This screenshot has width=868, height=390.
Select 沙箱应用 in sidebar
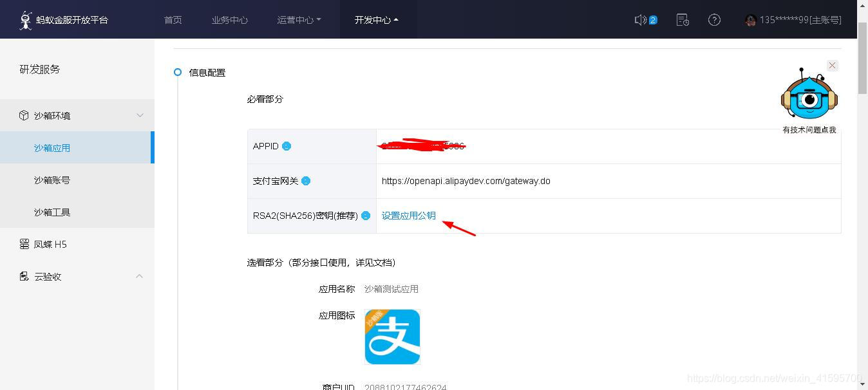click(x=77, y=147)
